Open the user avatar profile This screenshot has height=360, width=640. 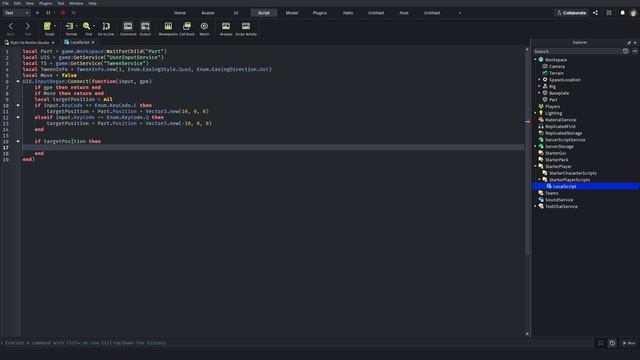633,13
